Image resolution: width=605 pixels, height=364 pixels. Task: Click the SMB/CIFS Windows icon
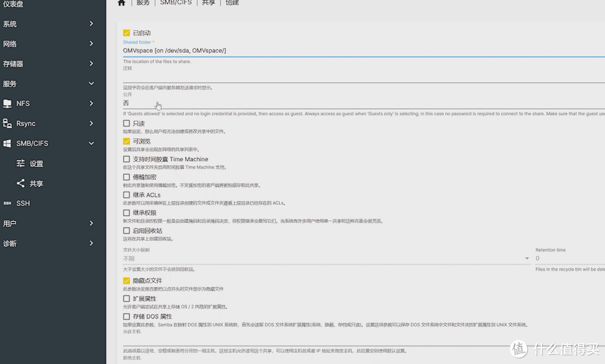[7, 143]
